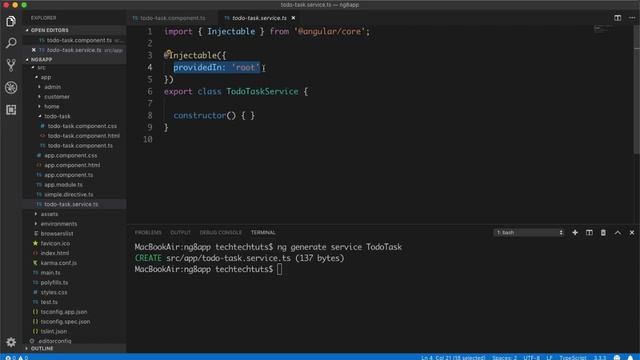The width and height of the screenshot is (640, 360).
Task: Change TypeScript language mode in status bar
Action: point(572,357)
